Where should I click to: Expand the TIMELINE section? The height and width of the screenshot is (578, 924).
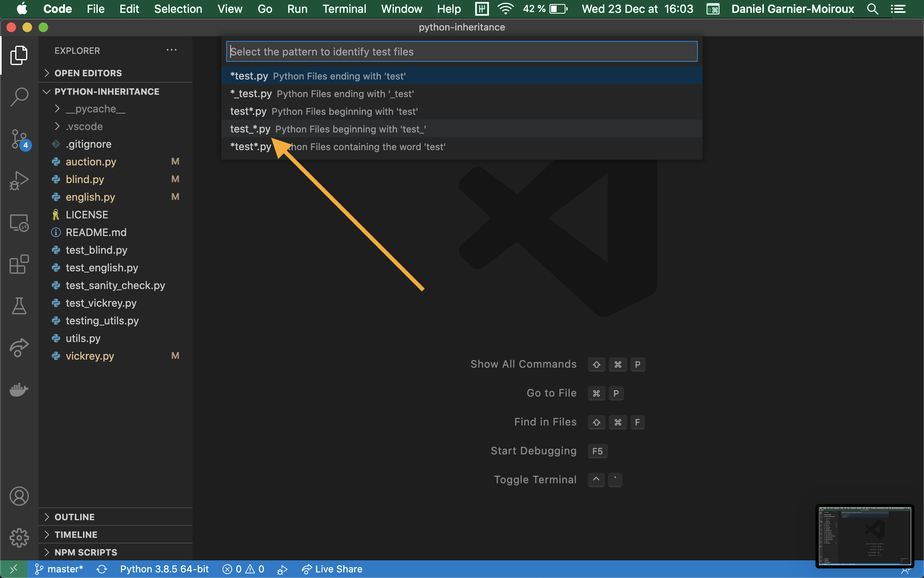(76, 535)
